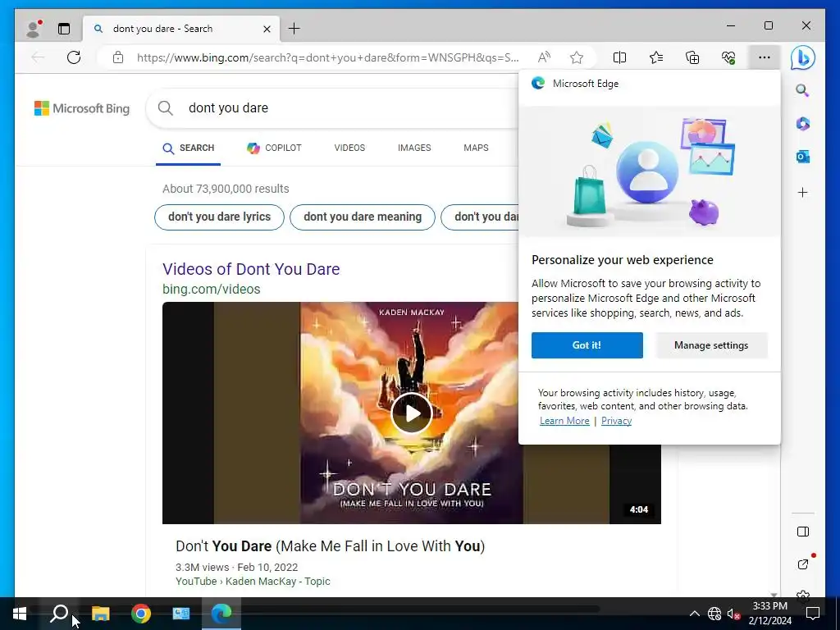Image resolution: width=840 pixels, height=630 pixels.
Task: Launch File Explorer from taskbar
Action: [100, 614]
